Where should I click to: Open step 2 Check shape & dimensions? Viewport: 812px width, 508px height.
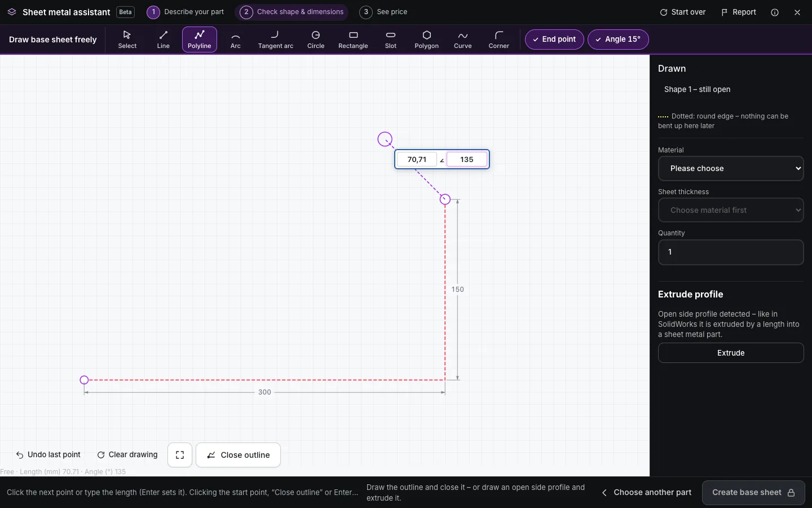[292, 12]
